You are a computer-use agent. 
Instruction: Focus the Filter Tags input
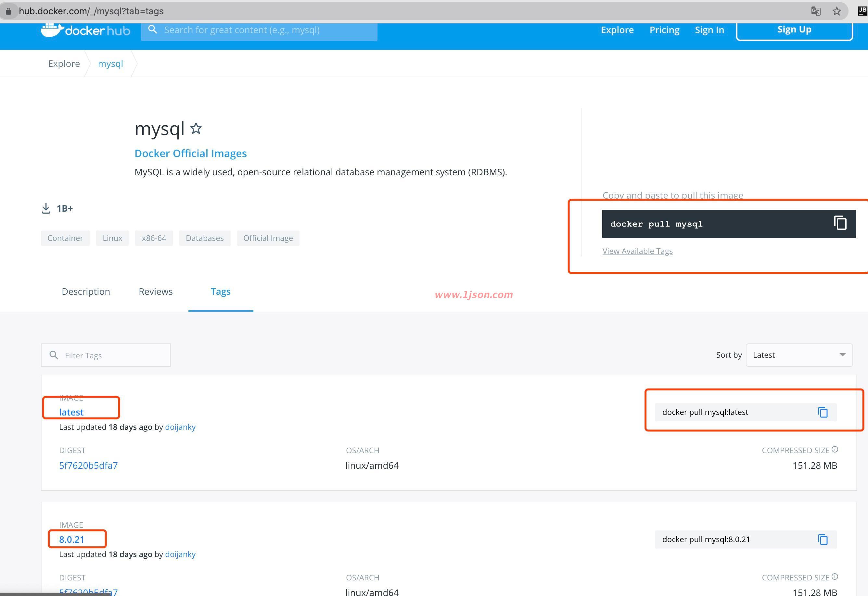click(106, 355)
